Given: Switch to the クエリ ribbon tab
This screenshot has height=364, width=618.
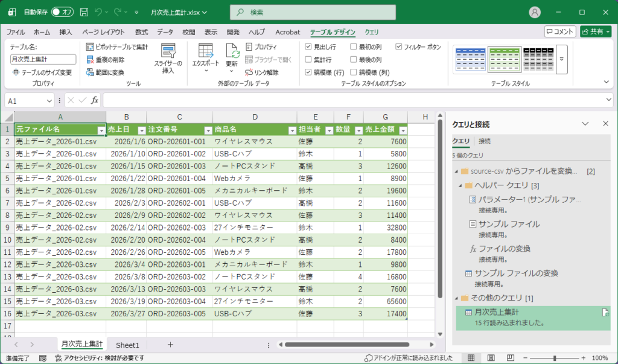Looking at the screenshot, I should pyautogui.click(x=372, y=32).
